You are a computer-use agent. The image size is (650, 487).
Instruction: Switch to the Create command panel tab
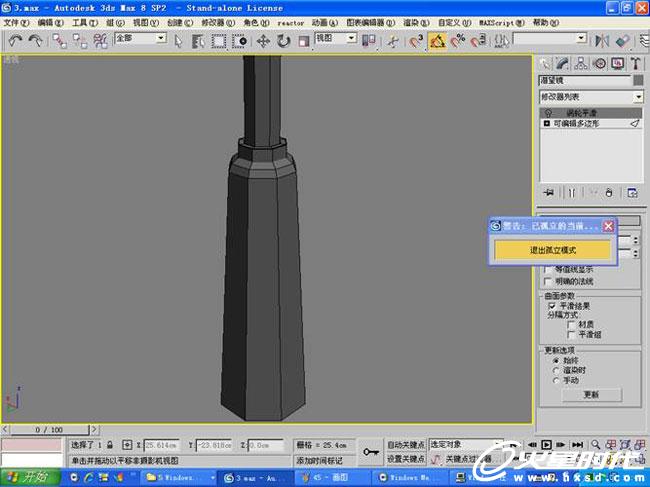pos(544,63)
